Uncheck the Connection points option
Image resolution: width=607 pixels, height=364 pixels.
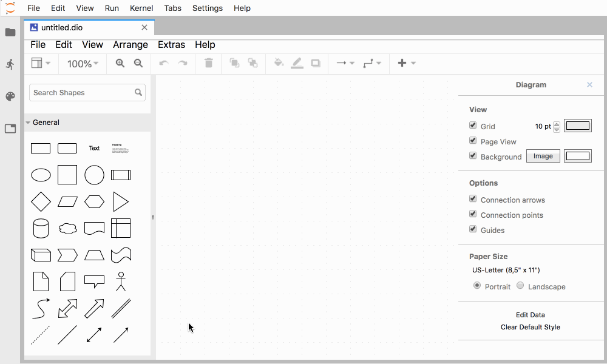pos(473,215)
